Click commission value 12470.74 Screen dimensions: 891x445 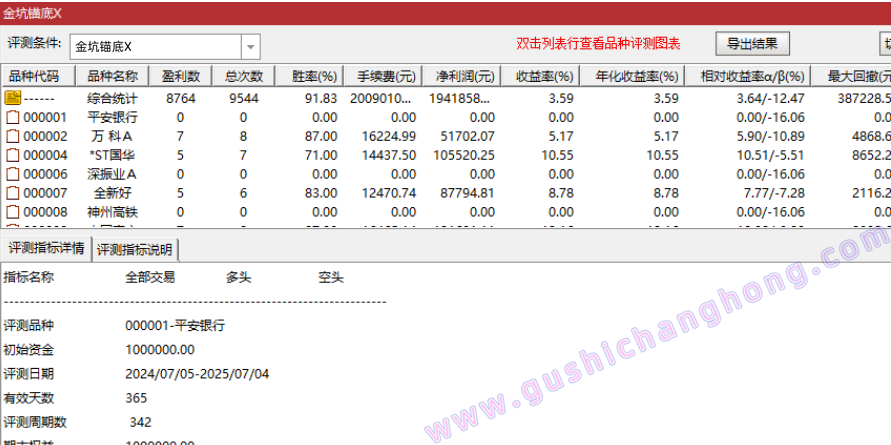[x=389, y=193]
